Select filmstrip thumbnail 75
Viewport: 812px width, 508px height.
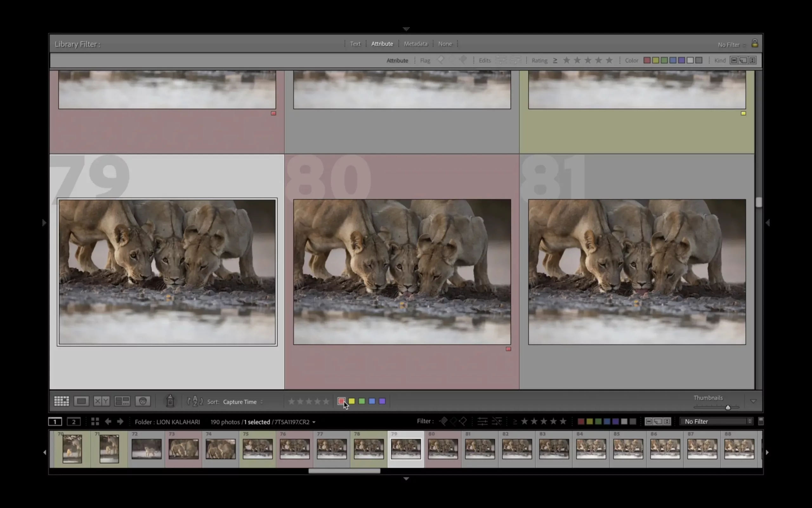(x=257, y=449)
